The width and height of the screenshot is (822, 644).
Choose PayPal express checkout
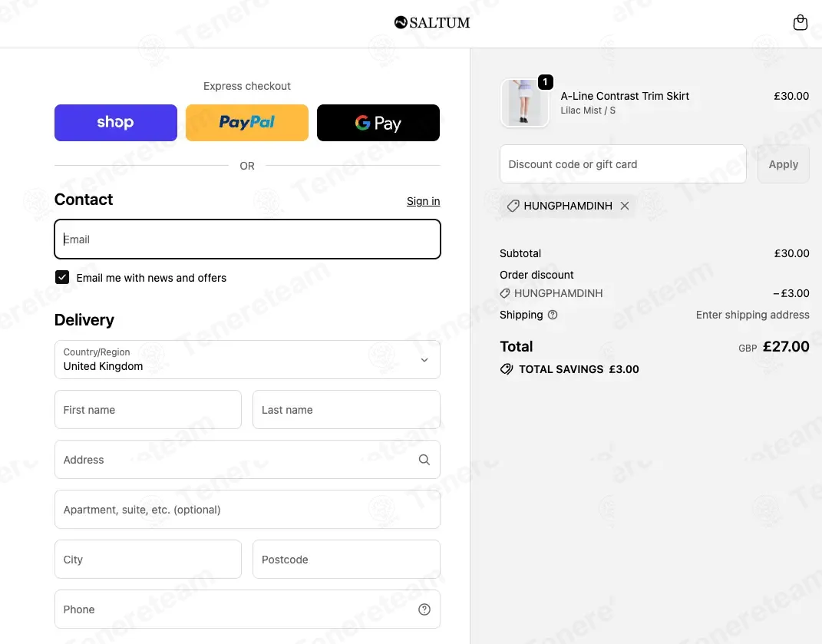click(247, 123)
